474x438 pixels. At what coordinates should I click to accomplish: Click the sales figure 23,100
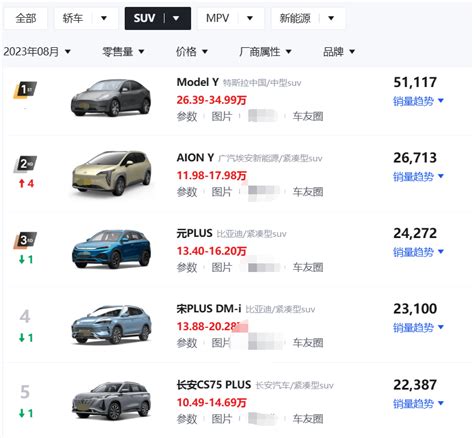[415, 309]
